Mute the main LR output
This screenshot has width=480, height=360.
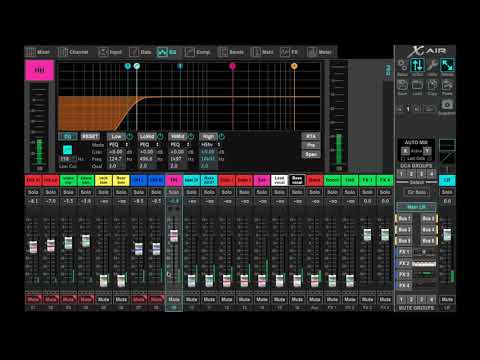pos(447,299)
